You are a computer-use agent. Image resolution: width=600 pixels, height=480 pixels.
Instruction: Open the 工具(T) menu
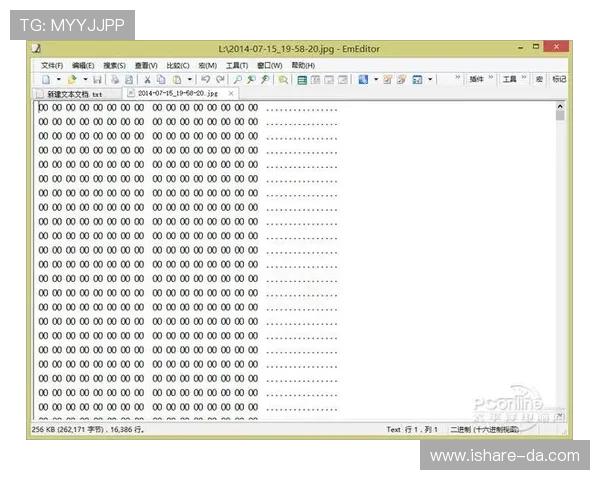pyautogui.click(x=236, y=65)
